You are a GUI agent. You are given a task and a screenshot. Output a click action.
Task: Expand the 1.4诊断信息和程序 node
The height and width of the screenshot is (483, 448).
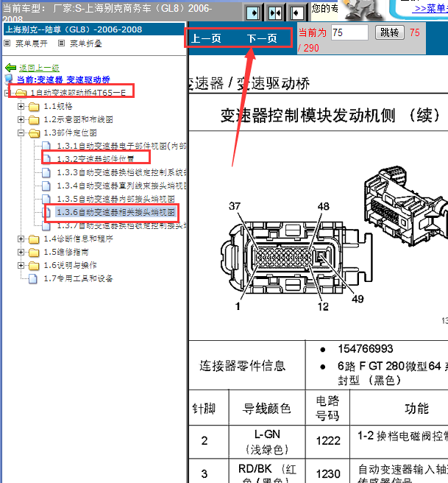click(x=21, y=239)
